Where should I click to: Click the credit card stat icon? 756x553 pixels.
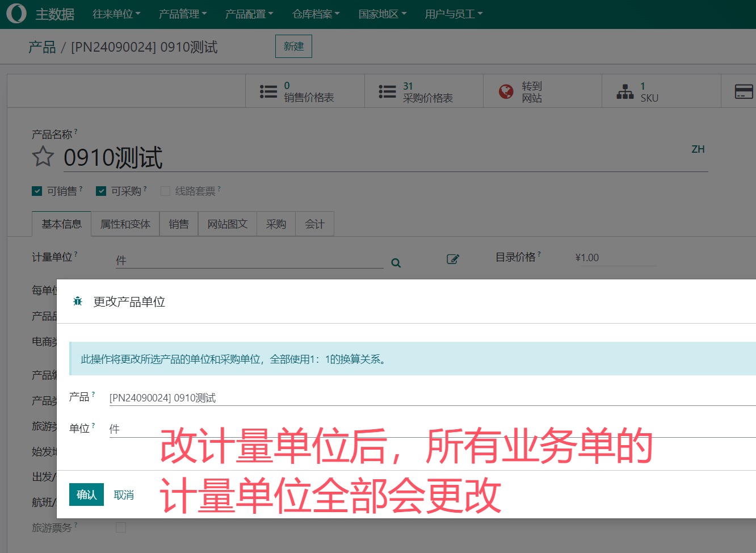[744, 91]
